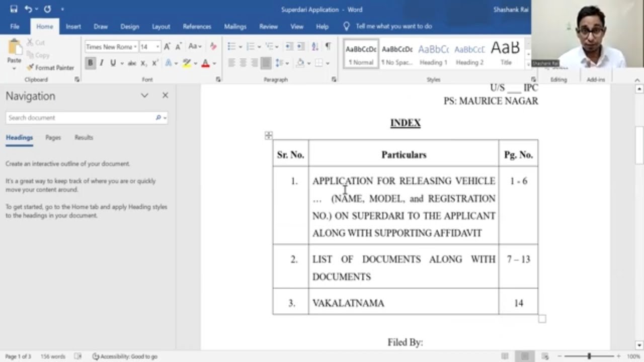Image resolution: width=644 pixels, height=362 pixels.
Task: Switch to the Insert ribbon tab
Action: [x=73, y=26]
